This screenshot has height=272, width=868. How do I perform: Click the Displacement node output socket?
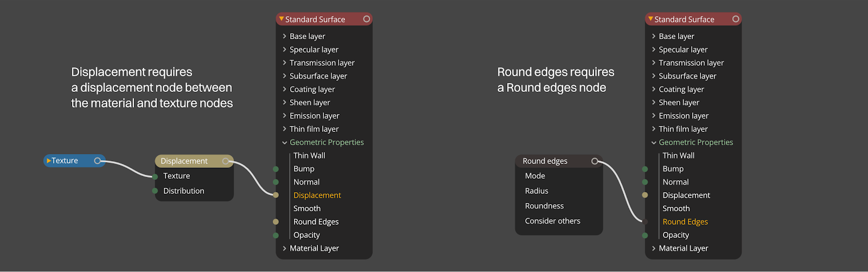[226, 161]
